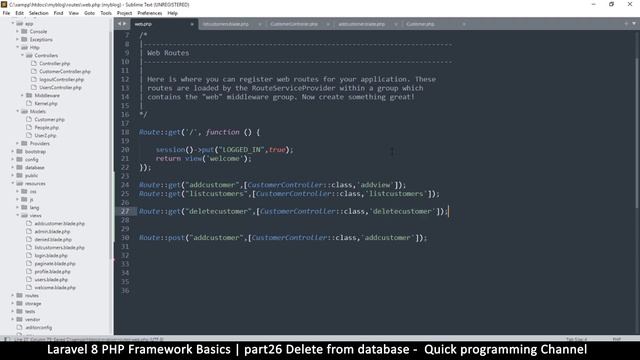This screenshot has height=360, width=640.
Task: Open admin.blade.php in the sidebar
Action: 52,231
